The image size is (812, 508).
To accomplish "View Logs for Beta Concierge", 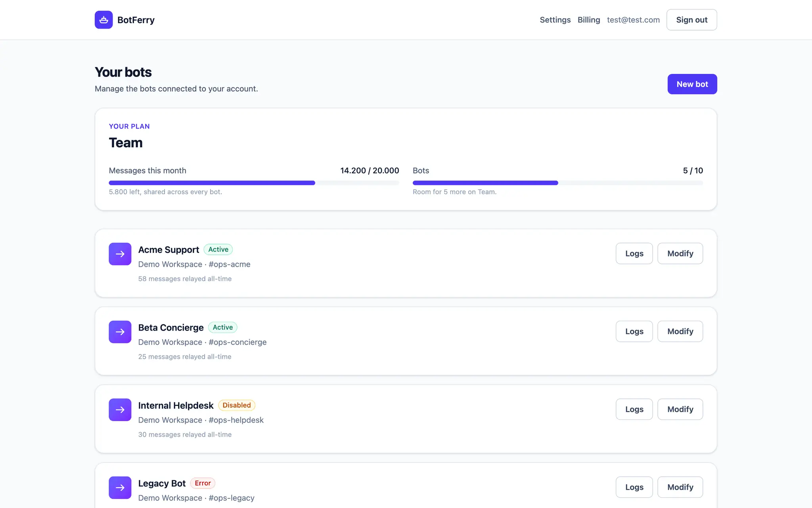I will [x=634, y=331].
